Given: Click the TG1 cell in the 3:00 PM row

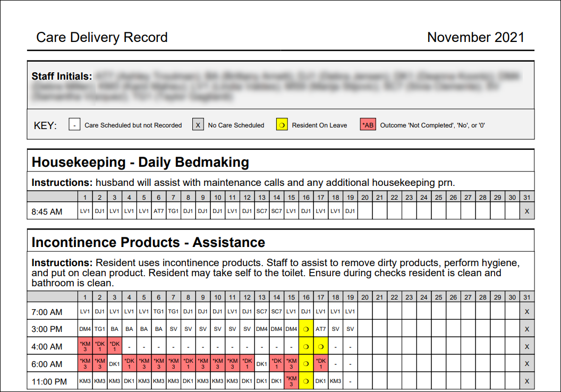Looking at the screenshot, I should click(x=100, y=329).
